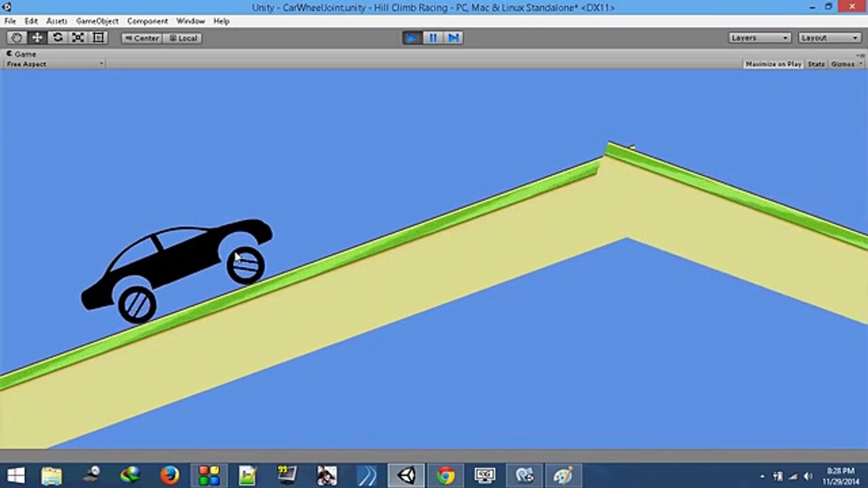The image size is (868, 488).
Task: Select the Rect transform tool
Action: (x=98, y=38)
